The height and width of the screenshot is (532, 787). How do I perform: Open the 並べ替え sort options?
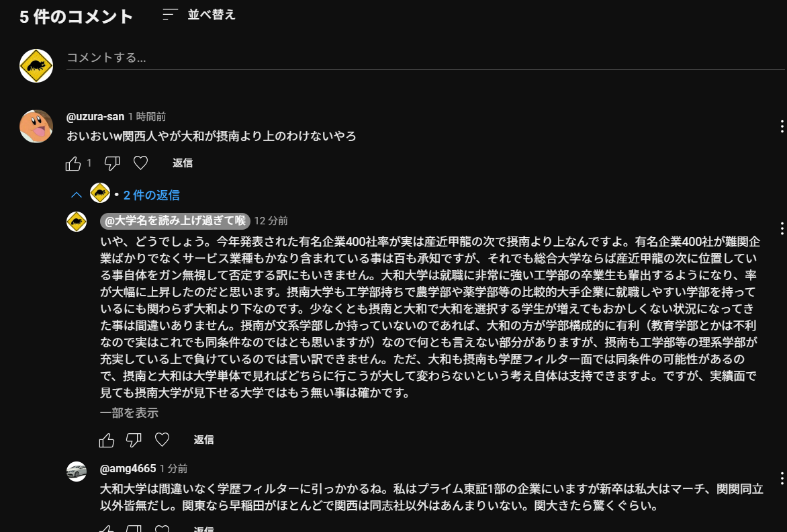199,15
